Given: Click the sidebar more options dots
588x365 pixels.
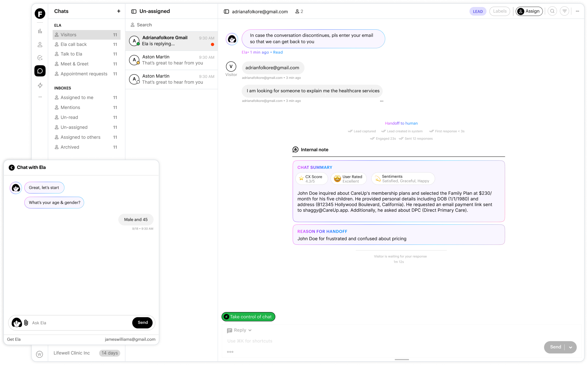Looking at the screenshot, I should click(x=40, y=97).
